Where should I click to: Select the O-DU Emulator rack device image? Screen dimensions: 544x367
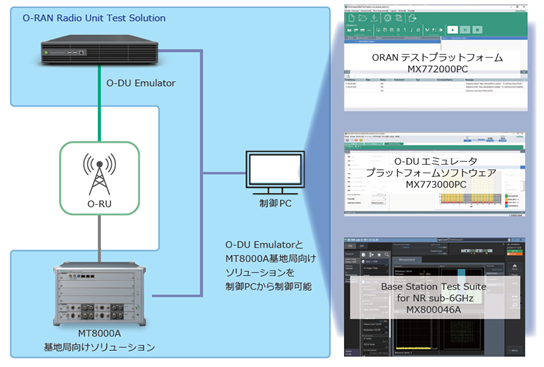pyautogui.click(x=100, y=50)
